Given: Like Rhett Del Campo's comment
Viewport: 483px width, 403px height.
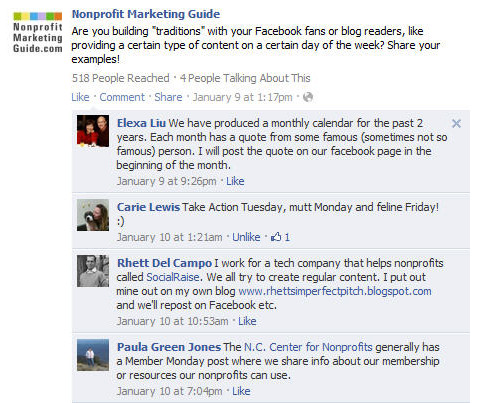Looking at the screenshot, I should pyautogui.click(x=247, y=321).
